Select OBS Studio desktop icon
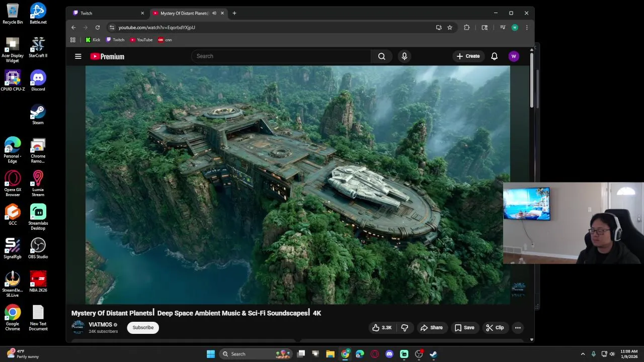The height and width of the screenshot is (362, 644). (38, 248)
